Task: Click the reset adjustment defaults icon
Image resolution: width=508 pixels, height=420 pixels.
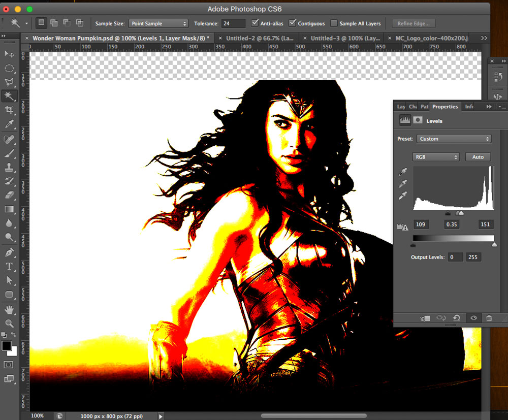Action: click(x=456, y=318)
